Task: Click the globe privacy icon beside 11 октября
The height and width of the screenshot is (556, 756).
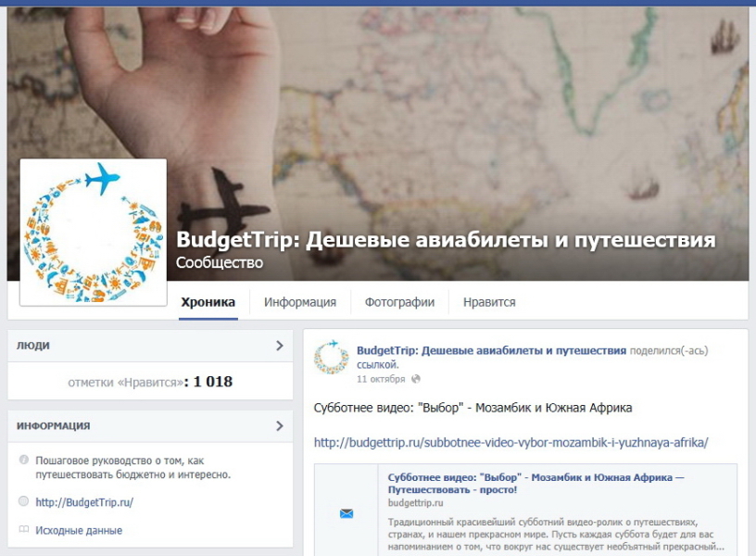Action: pyautogui.click(x=416, y=379)
